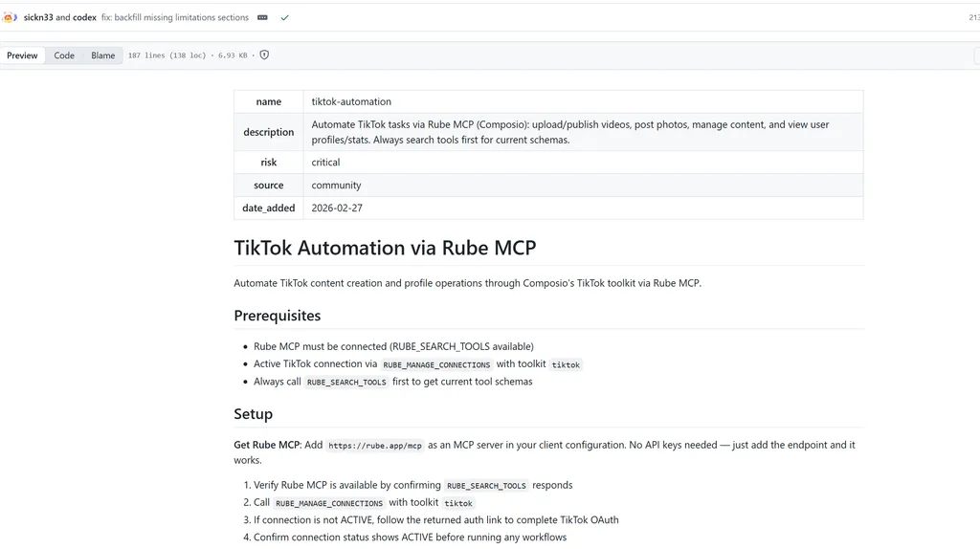This screenshot has width=980, height=549.
Task: Click the 'Setup' heading
Action: tap(253, 414)
